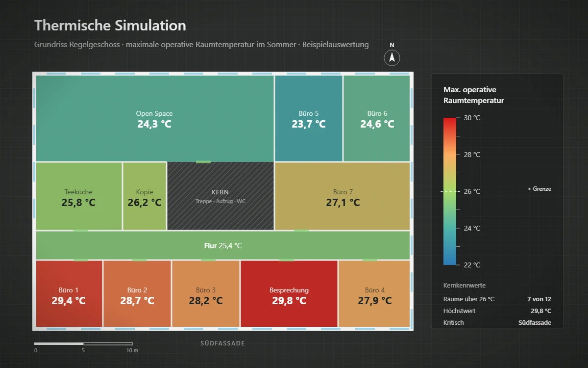The image size is (588, 368).
Task: Click the bold Südfassade value in Kernkennwerte
Action: point(535,322)
